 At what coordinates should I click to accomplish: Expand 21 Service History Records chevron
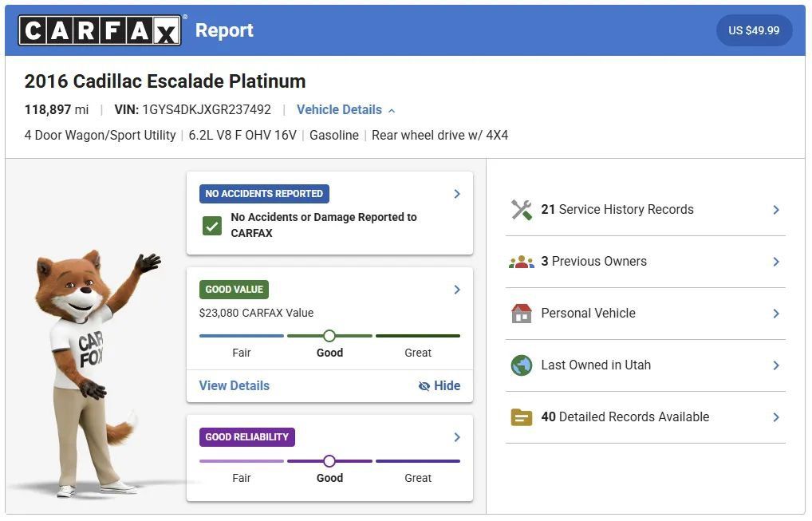[x=776, y=210]
